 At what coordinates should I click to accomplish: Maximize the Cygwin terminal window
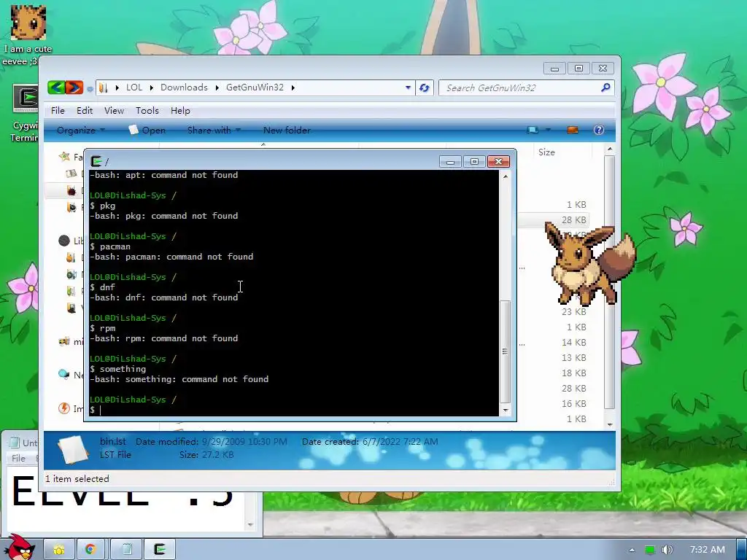[474, 162]
